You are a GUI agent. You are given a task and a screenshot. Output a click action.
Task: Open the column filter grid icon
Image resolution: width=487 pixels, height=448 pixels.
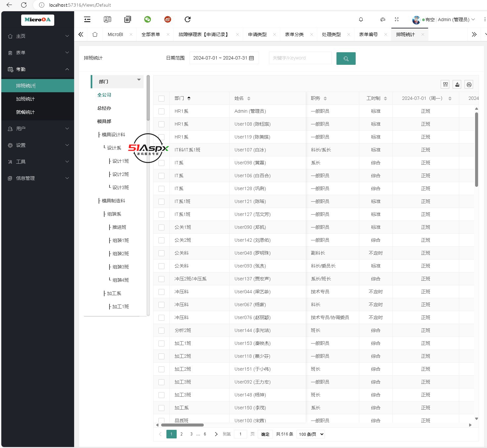click(445, 85)
